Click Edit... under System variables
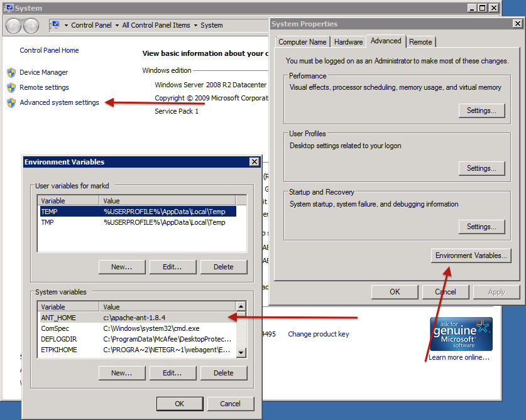Screen dimensions: 526x420 click(x=172, y=373)
